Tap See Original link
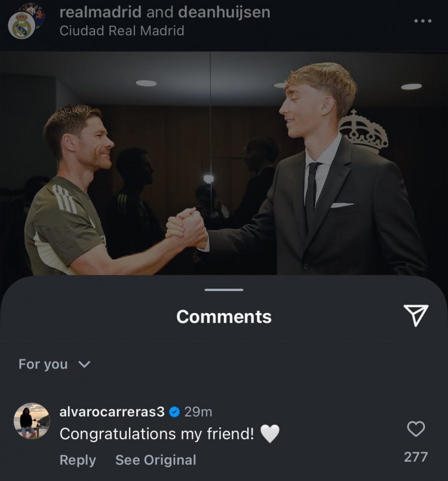 [x=155, y=460]
